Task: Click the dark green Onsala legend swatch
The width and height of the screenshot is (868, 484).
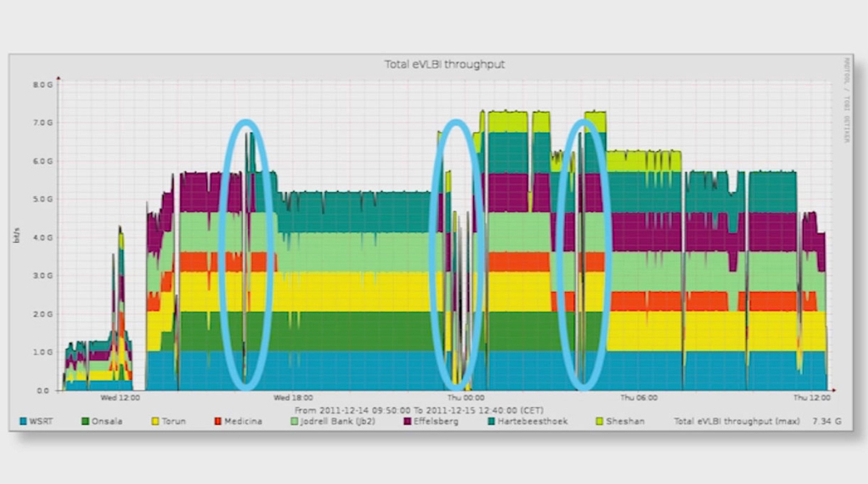Action: point(85,421)
